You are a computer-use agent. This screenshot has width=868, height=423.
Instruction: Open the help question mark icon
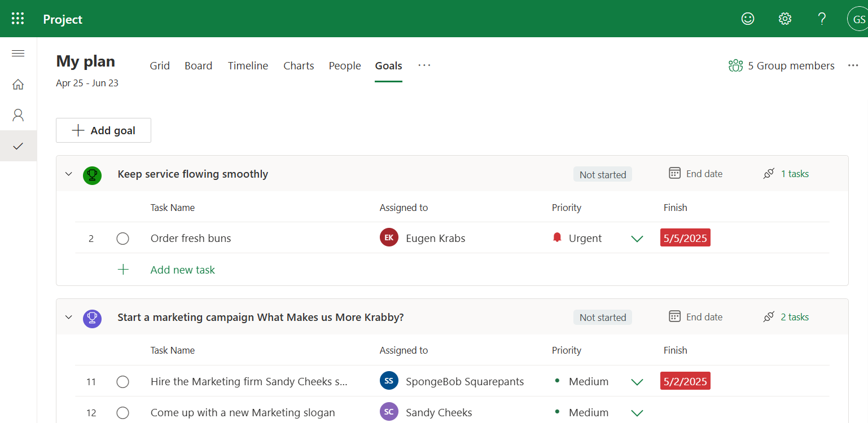point(822,19)
